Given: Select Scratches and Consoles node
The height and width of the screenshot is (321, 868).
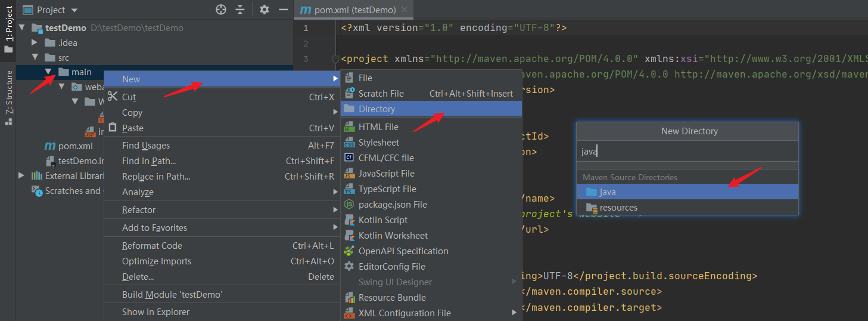Looking at the screenshot, I should pyautogui.click(x=67, y=191).
